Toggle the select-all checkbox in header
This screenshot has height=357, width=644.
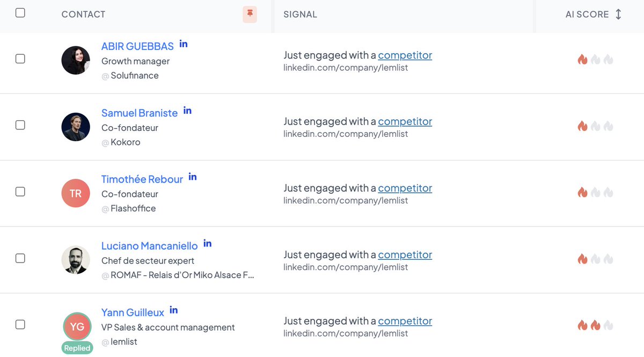coord(20,13)
